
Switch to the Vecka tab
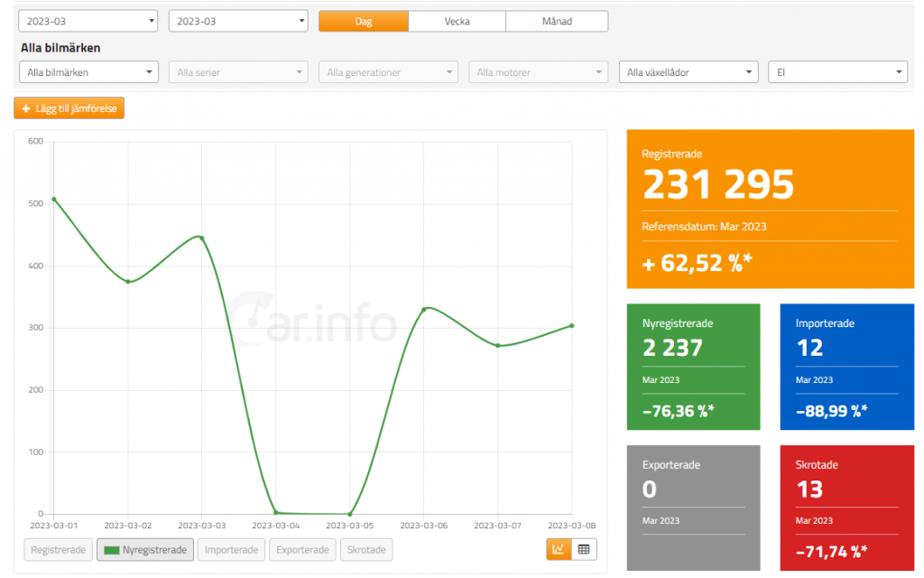(457, 21)
